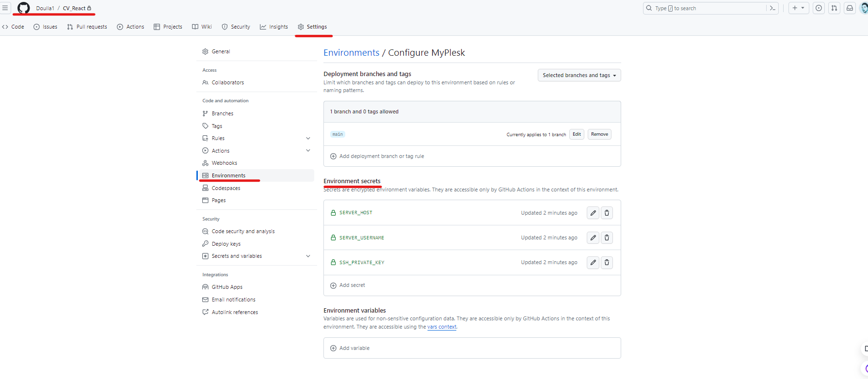The height and width of the screenshot is (379, 868).
Task: Expand Secrets and variables sidebar section
Action: (308, 256)
